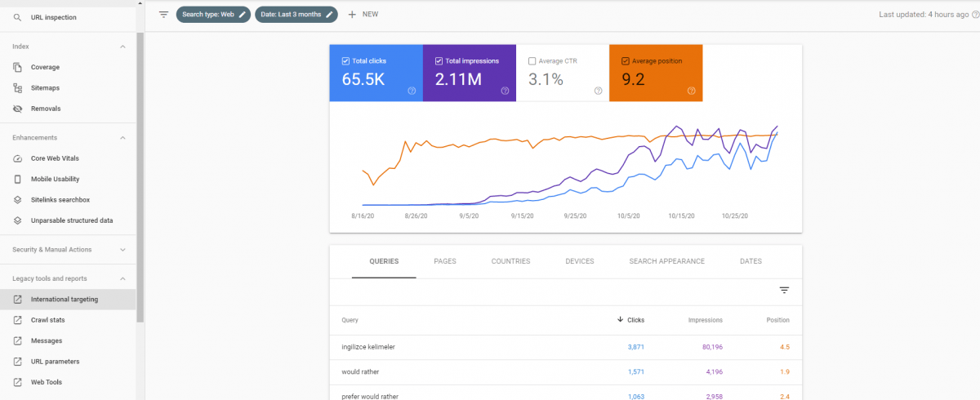This screenshot has height=400, width=980.
Task: Switch to the PAGES tab
Action: pos(445,261)
